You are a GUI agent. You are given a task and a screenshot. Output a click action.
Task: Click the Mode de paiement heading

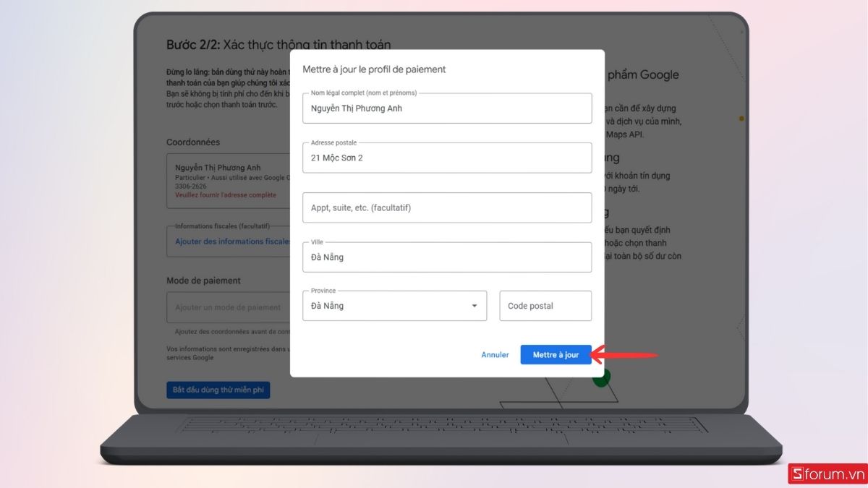pyautogui.click(x=203, y=281)
